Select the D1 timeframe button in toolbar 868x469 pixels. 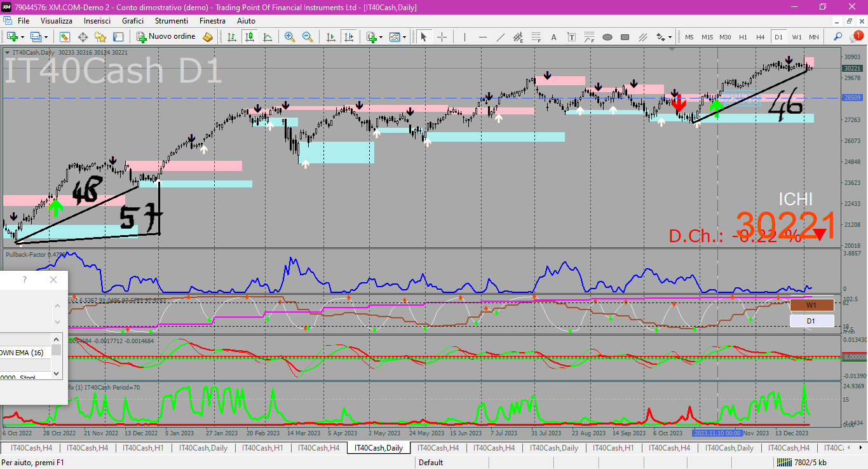pos(778,37)
